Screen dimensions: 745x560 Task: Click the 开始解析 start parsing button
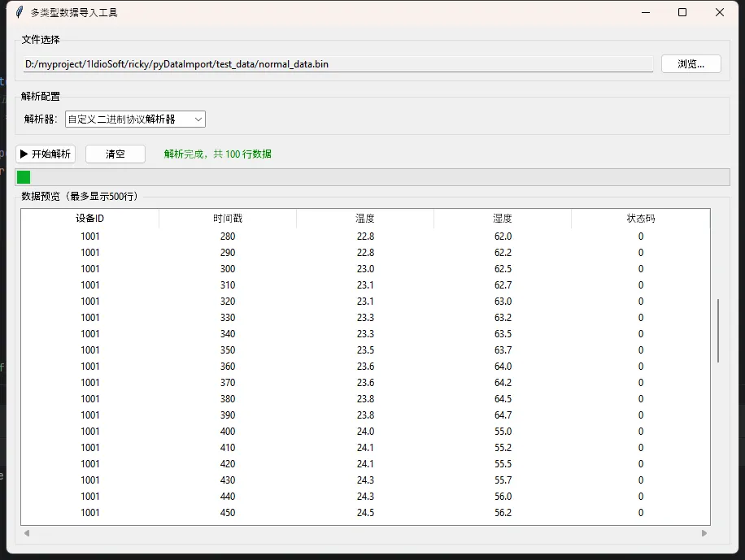click(46, 154)
